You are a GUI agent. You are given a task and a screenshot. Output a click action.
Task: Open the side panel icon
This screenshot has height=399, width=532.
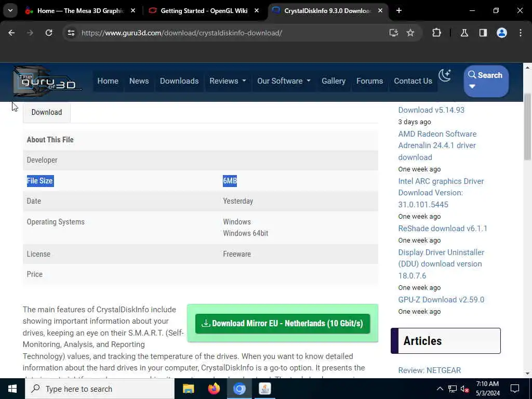coord(483,33)
